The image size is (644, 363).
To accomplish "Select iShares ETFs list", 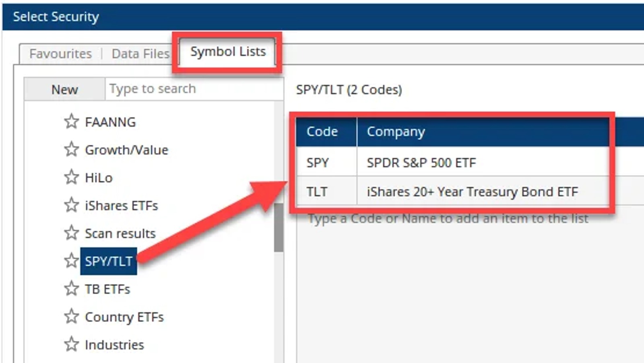I will pyautogui.click(x=121, y=205).
